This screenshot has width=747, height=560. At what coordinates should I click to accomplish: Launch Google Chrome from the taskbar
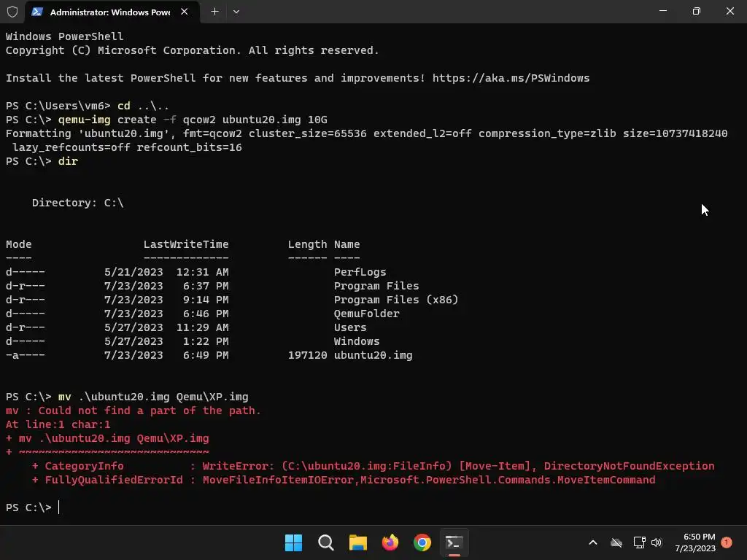point(422,542)
